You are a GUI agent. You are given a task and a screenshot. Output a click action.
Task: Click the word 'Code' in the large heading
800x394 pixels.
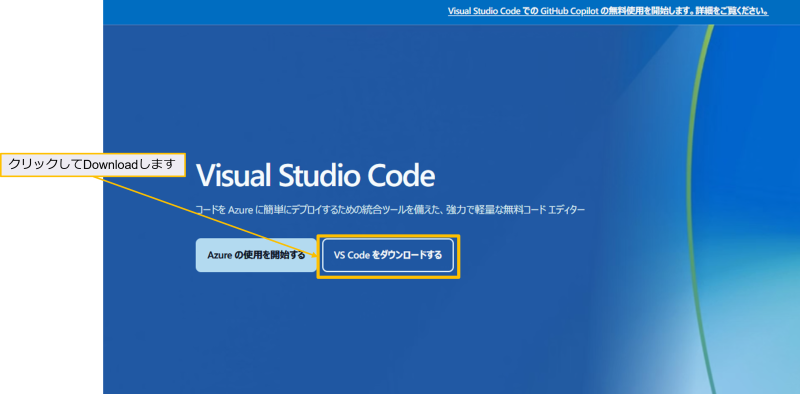[x=397, y=177]
